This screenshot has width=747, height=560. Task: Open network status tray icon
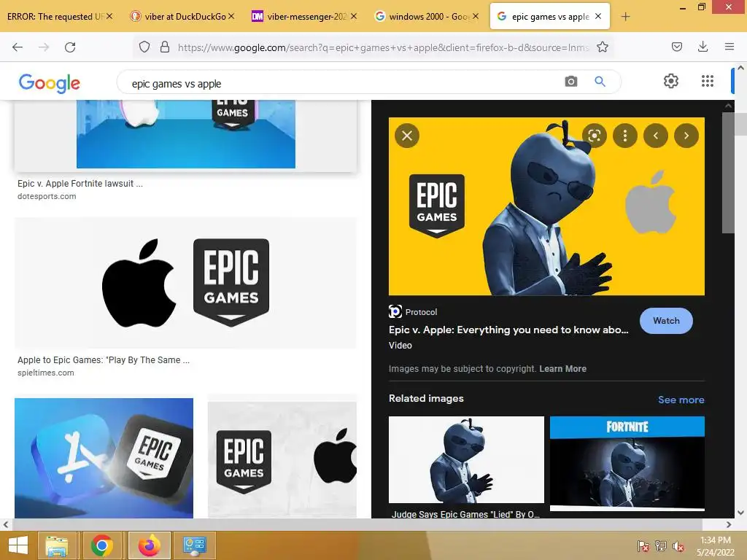[x=661, y=546]
